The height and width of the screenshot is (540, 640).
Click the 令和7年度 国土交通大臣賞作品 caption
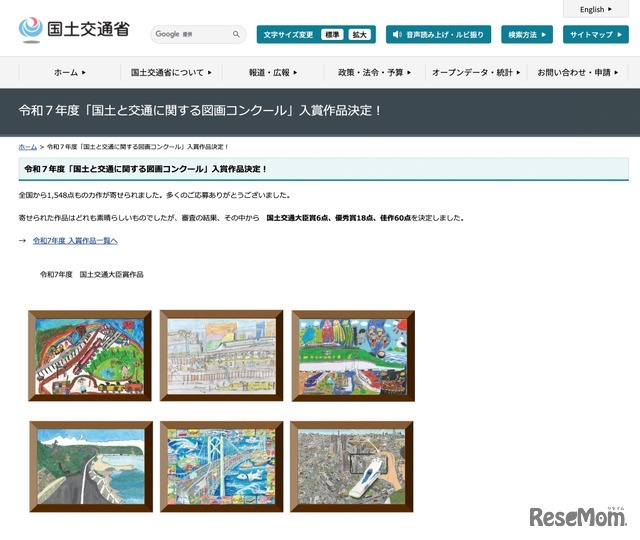92,274
